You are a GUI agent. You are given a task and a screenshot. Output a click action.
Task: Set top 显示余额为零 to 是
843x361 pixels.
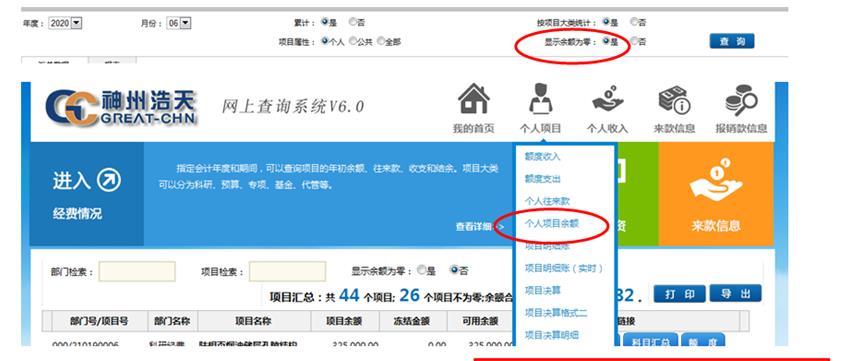606,41
